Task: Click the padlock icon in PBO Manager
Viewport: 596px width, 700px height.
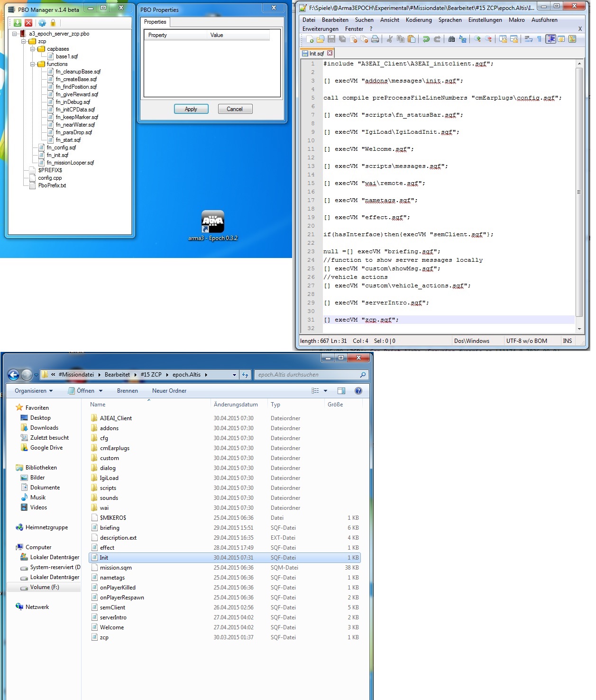Action: pyautogui.click(x=53, y=23)
